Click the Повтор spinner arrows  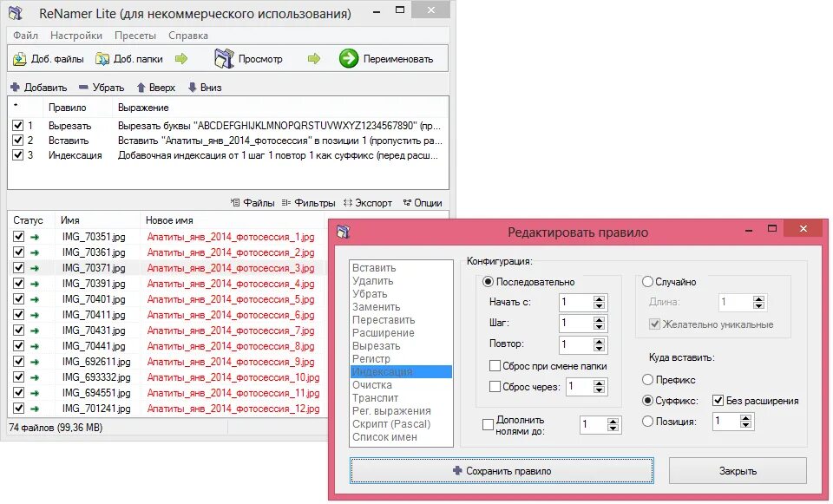[600, 344]
